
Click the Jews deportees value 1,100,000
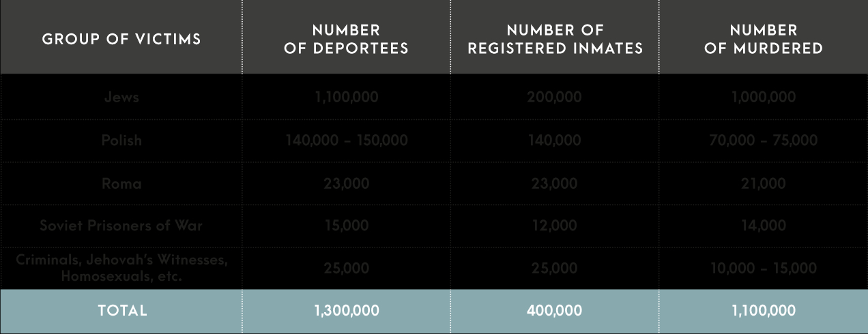click(x=346, y=97)
